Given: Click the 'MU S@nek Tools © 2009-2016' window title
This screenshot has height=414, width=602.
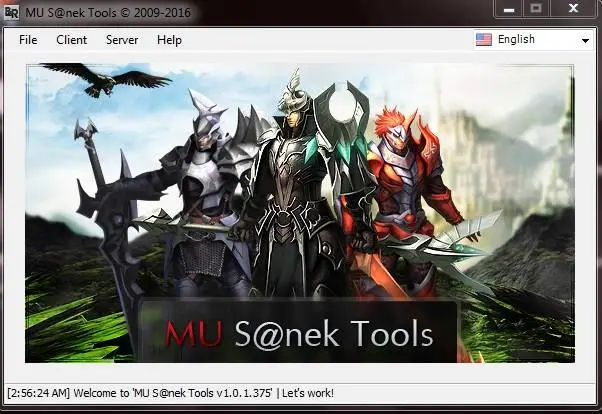Looking at the screenshot, I should click(108, 13).
